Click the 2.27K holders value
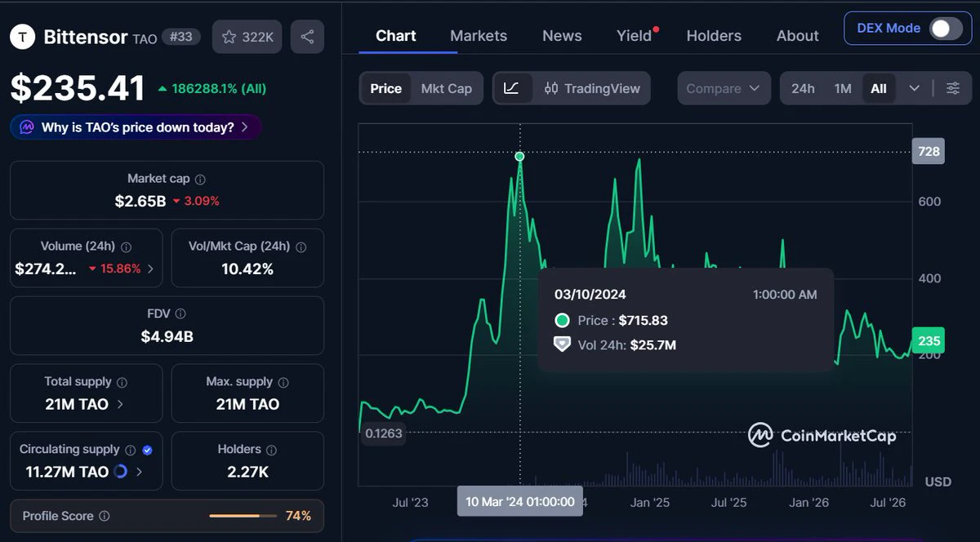 [248, 471]
